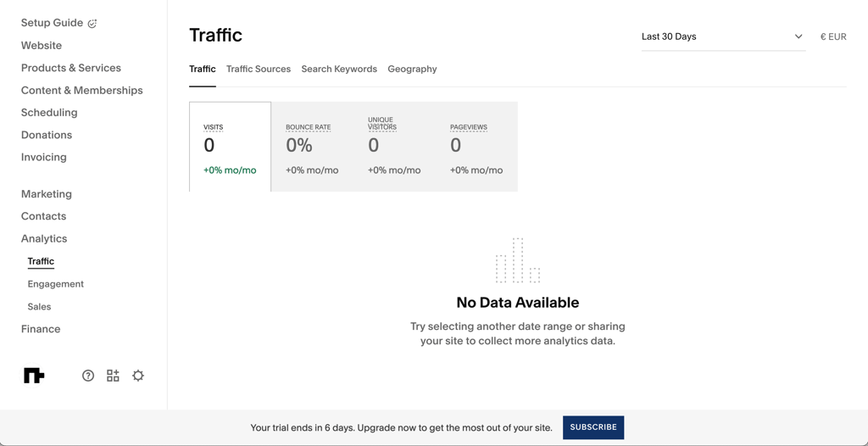Viewport: 868px width, 446px height.
Task: Open Content & Memberships in the sidebar
Action: (x=82, y=91)
